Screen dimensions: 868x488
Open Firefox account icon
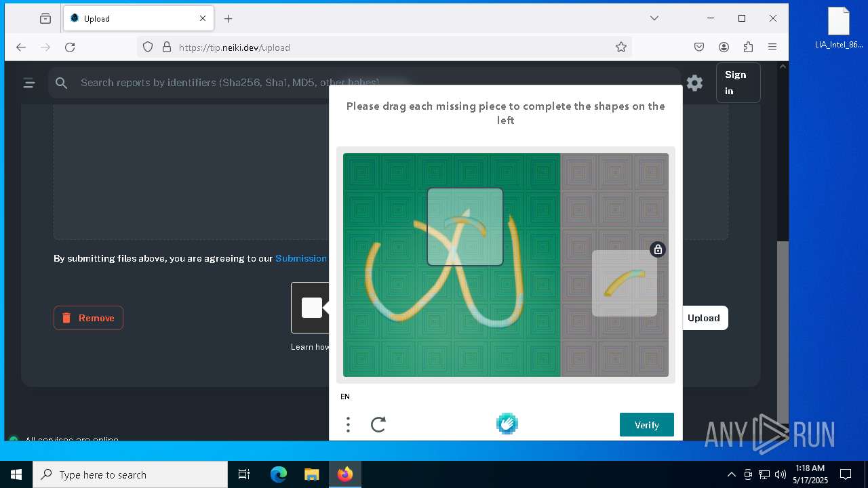point(724,47)
